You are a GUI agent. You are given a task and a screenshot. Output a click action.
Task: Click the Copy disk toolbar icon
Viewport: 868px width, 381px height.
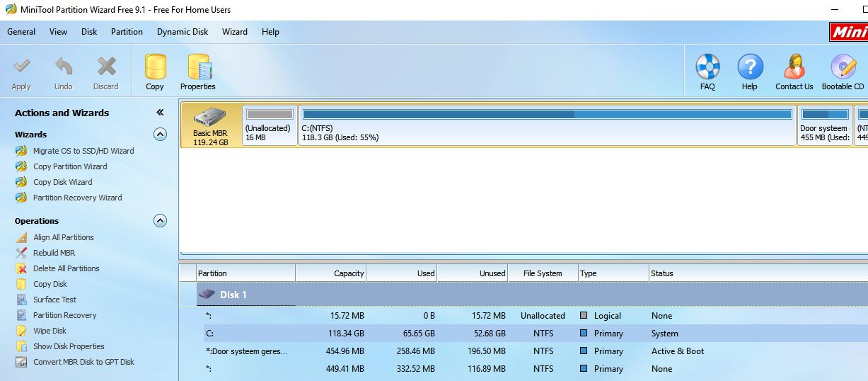155,67
